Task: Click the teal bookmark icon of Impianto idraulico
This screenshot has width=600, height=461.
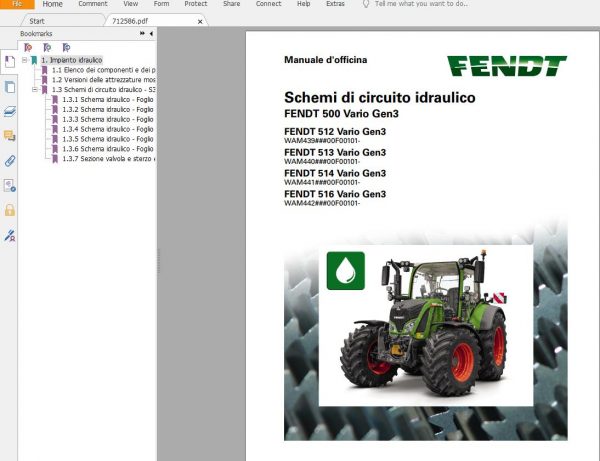Action: click(x=34, y=60)
